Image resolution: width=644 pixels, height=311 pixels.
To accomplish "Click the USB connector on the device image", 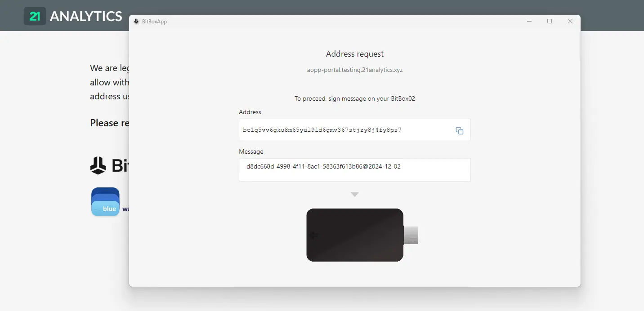I will (x=410, y=235).
